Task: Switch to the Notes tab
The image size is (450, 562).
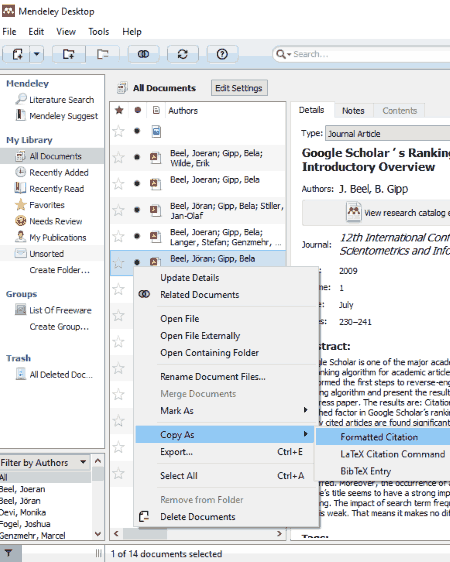Action: pyautogui.click(x=353, y=111)
